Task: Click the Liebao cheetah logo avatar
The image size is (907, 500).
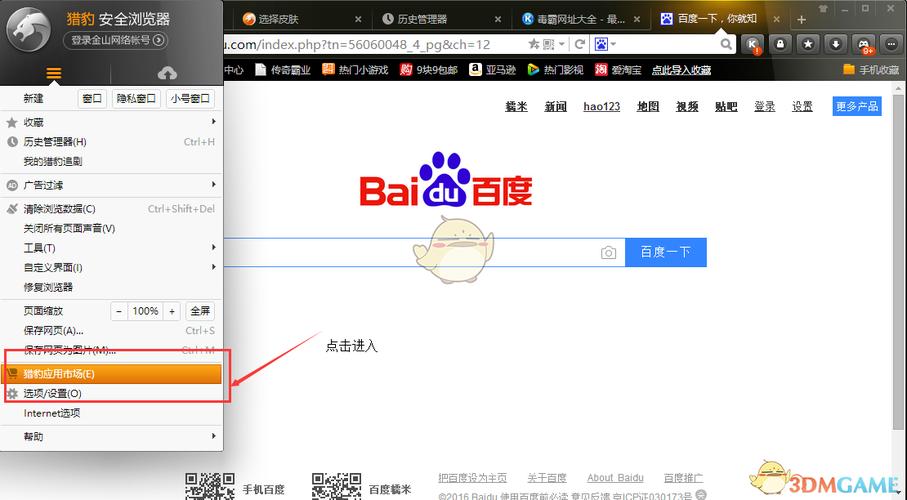Action: coord(29,29)
